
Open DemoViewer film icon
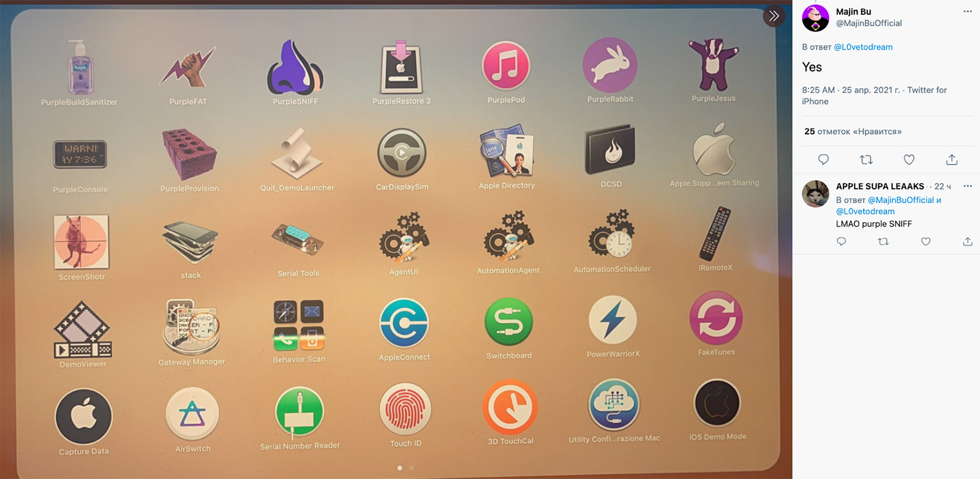pyautogui.click(x=83, y=330)
